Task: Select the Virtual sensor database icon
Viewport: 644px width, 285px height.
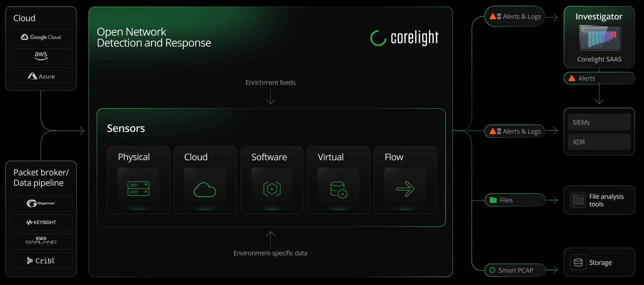Action: pos(338,190)
